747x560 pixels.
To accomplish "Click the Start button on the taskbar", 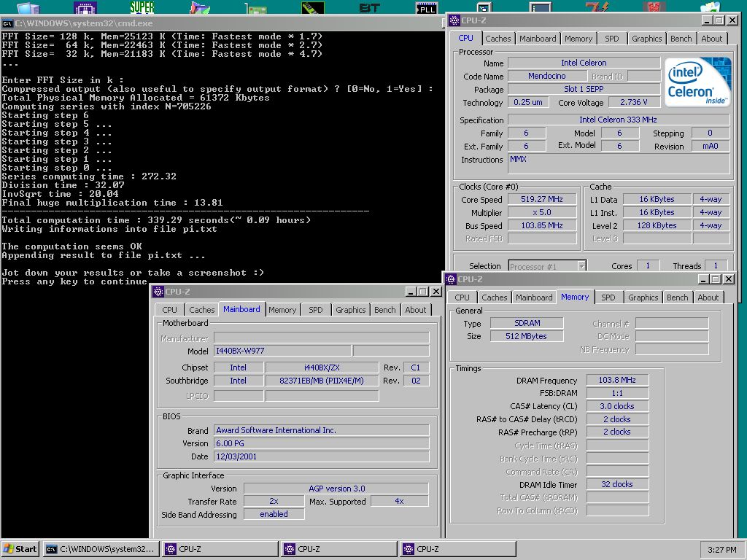I will (20, 549).
